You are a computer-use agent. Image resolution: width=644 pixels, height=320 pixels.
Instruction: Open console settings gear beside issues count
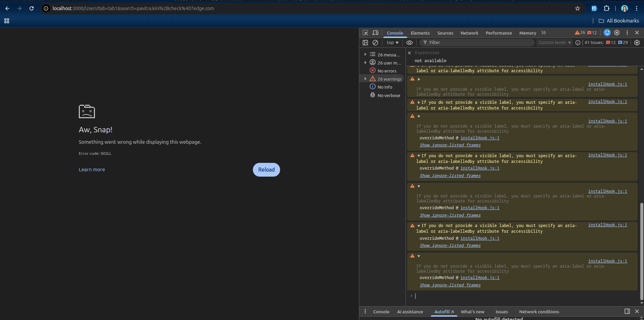click(637, 43)
